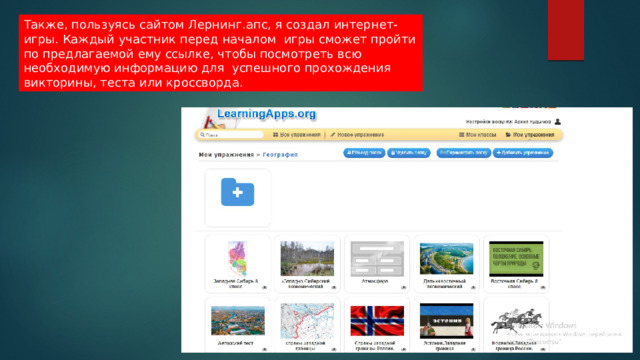Click the LearningApps.org logo
This screenshot has width=640, height=360.
coord(266,114)
